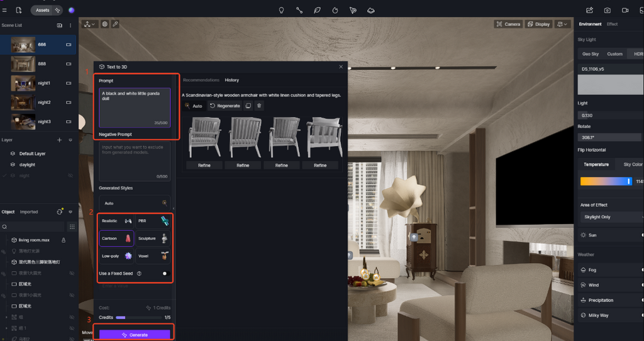This screenshot has width=644, height=341.
Task: Click the video recording icon
Action: click(x=625, y=10)
